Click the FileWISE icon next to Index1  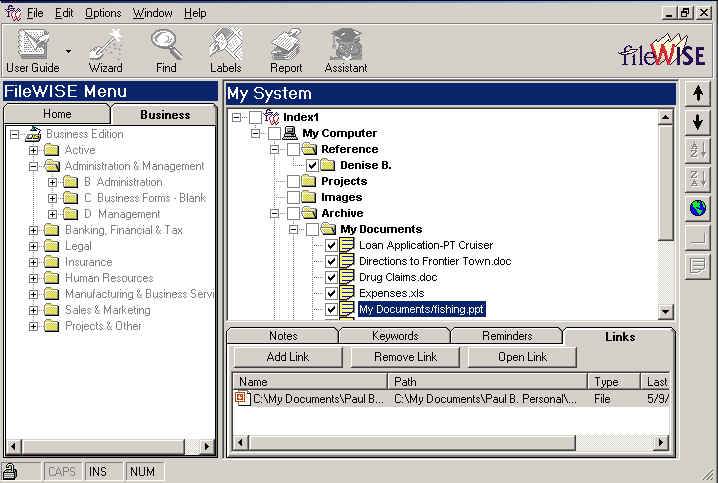[x=272, y=117]
